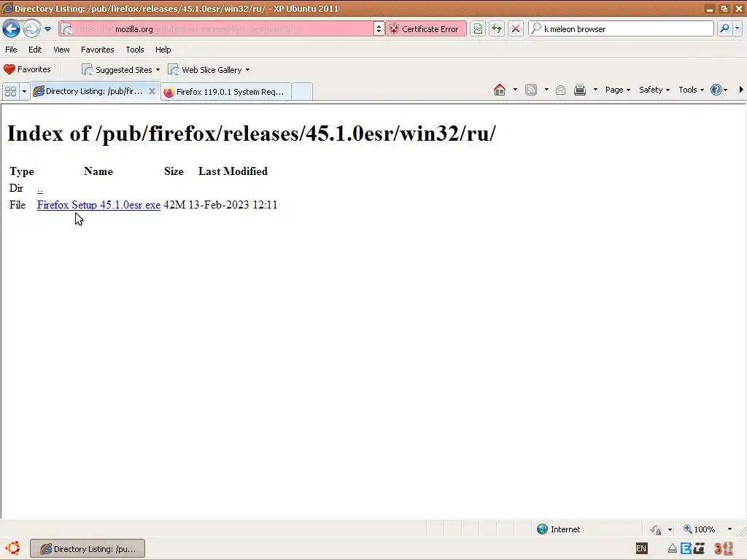The height and width of the screenshot is (560, 747).
Task: Click the Quick Tabs grid icon
Action: 10,91
